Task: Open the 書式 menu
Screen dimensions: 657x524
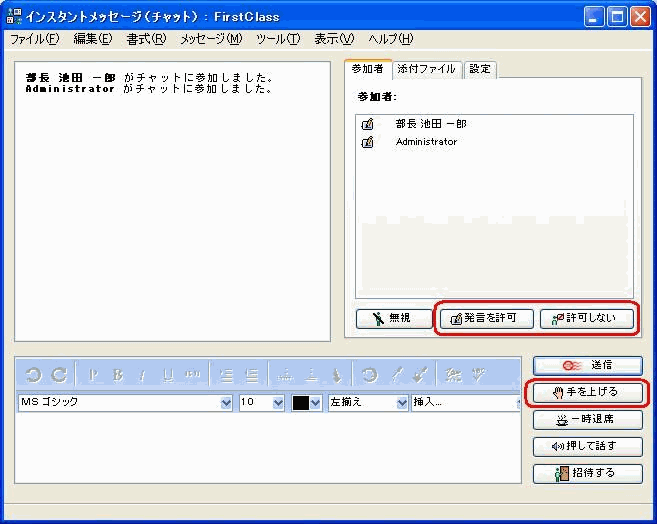Action: pyautogui.click(x=146, y=39)
